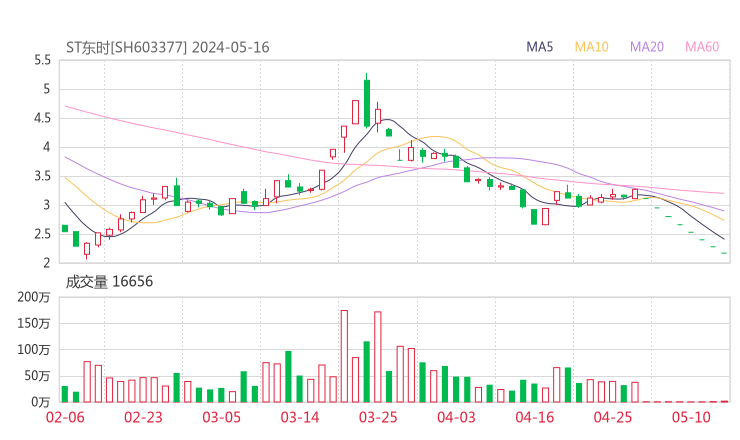
Task: Click the chart title ST东时[SH603377] 2024-05-16
Action: click(168, 47)
